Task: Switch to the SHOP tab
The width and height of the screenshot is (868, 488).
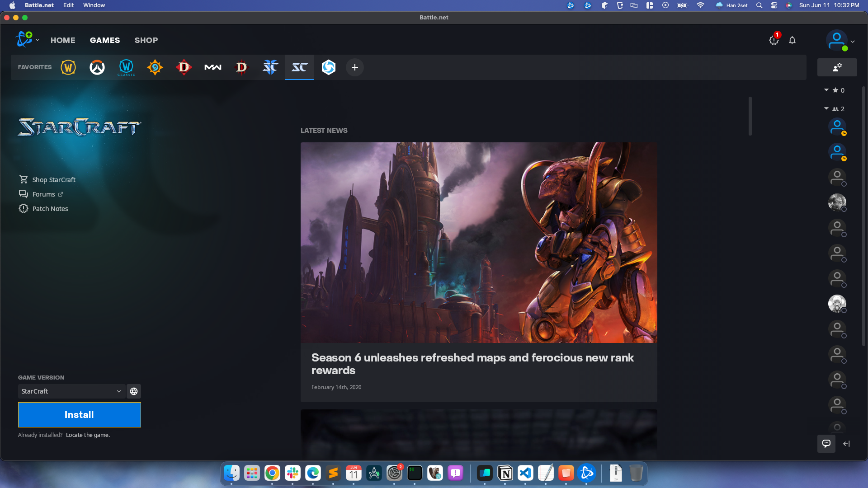Action: (146, 40)
